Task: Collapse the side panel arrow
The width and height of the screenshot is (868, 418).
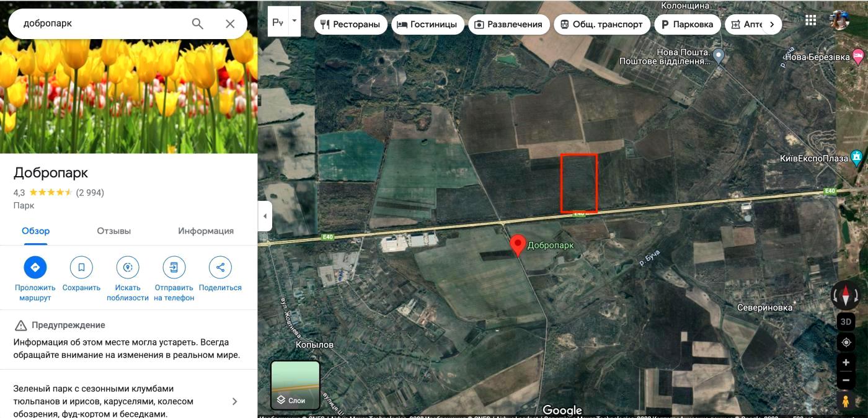Action: pos(265,216)
